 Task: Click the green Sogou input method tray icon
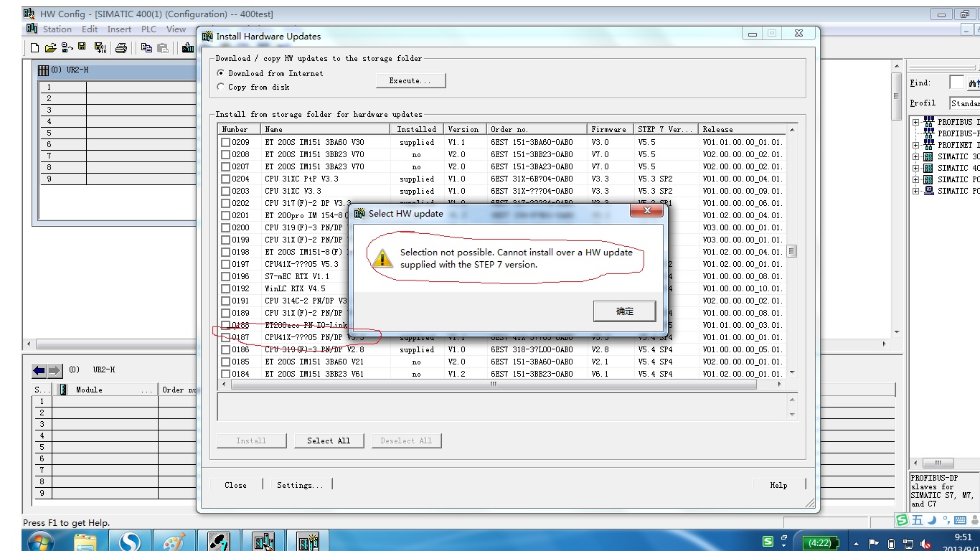[x=768, y=542]
